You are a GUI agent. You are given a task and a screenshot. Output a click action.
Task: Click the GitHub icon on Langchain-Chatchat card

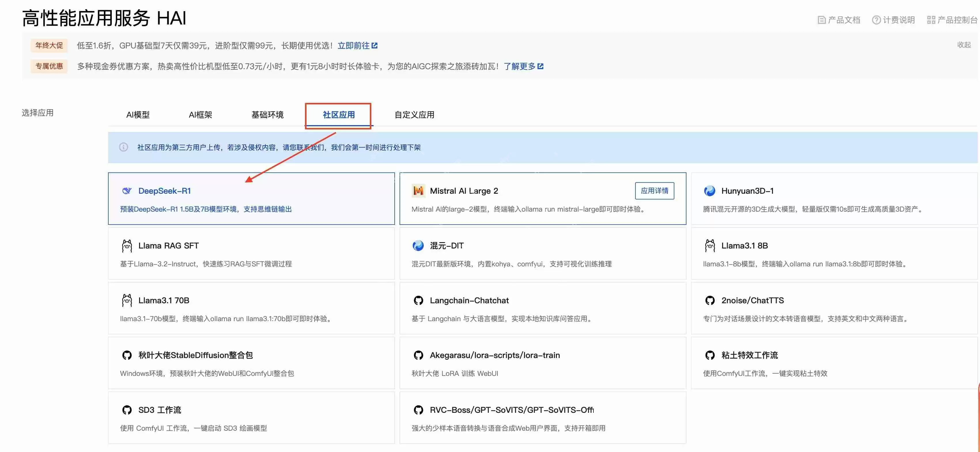418,300
